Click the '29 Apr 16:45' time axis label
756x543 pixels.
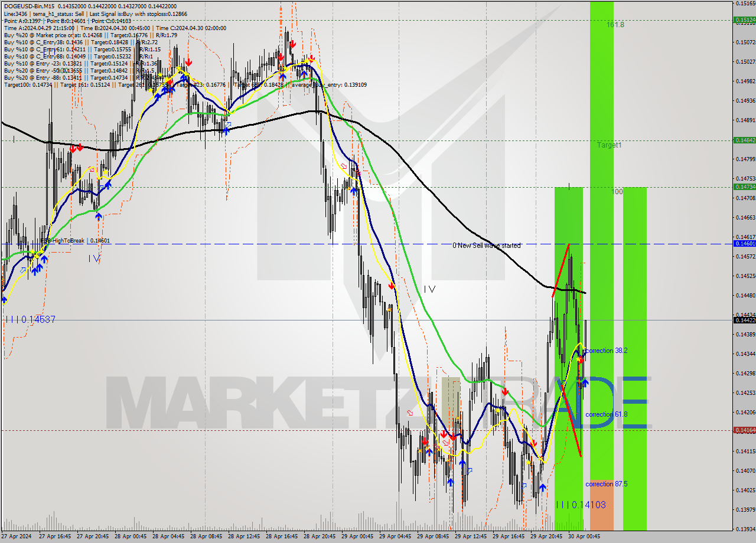pos(509,537)
